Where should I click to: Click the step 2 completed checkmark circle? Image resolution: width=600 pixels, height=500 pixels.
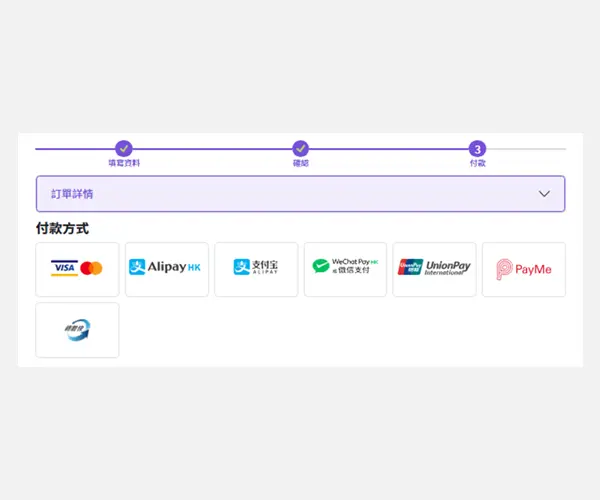(301, 149)
